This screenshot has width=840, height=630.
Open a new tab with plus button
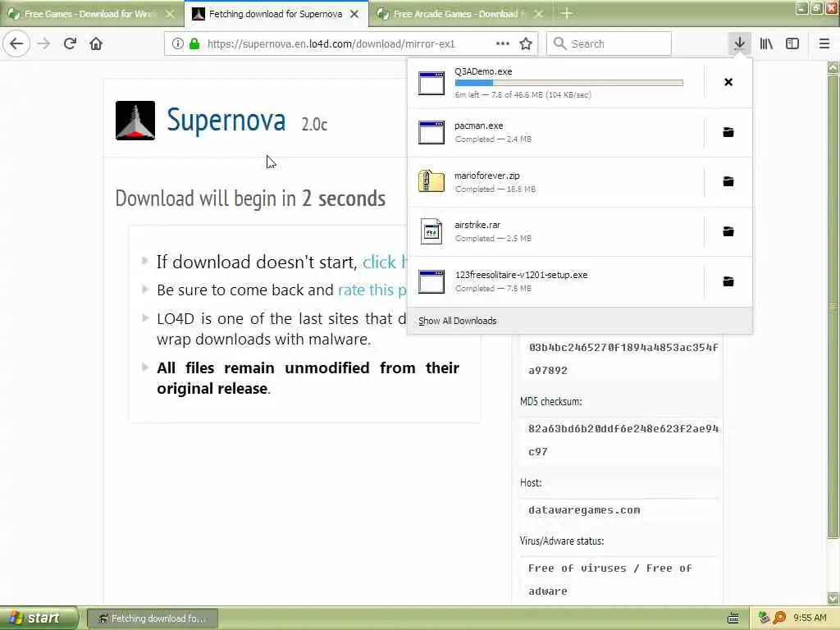click(566, 14)
